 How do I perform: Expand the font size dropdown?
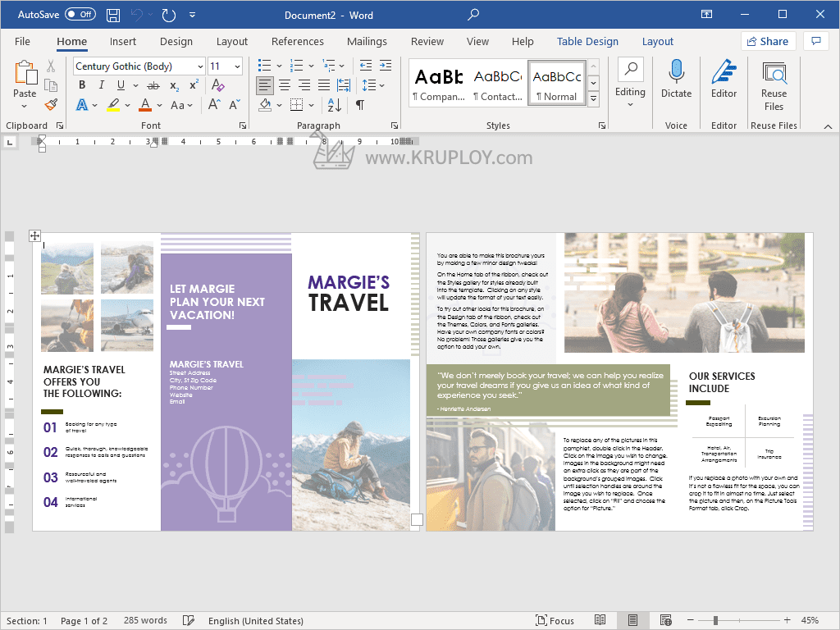point(238,66)
